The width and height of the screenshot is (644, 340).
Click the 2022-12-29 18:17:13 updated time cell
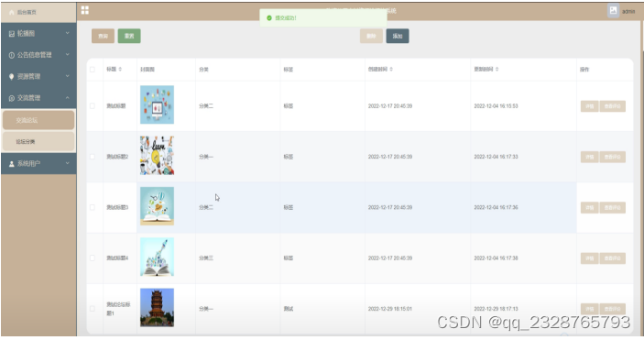click(x=496, y=309)
